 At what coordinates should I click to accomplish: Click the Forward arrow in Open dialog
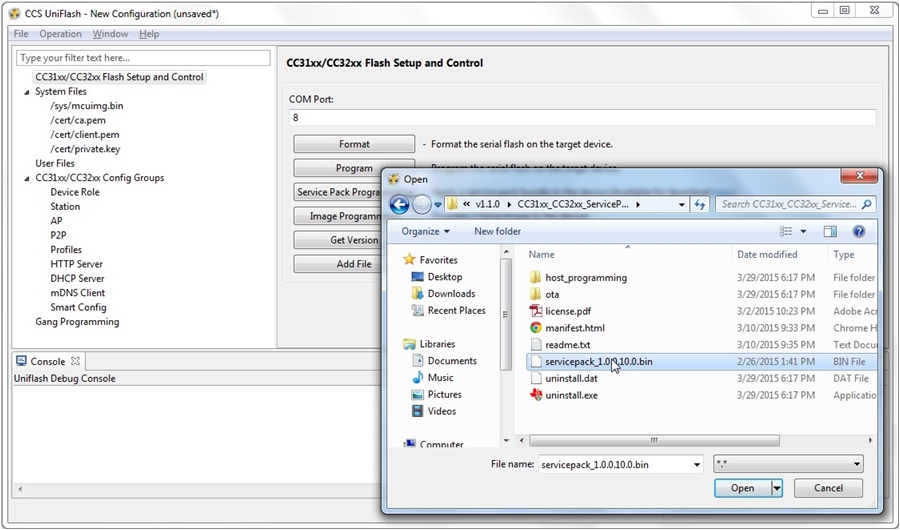click(422, 204)
